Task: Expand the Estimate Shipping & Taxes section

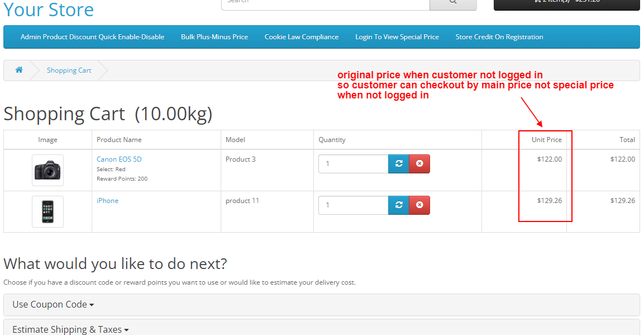Action: coord(70,329)
